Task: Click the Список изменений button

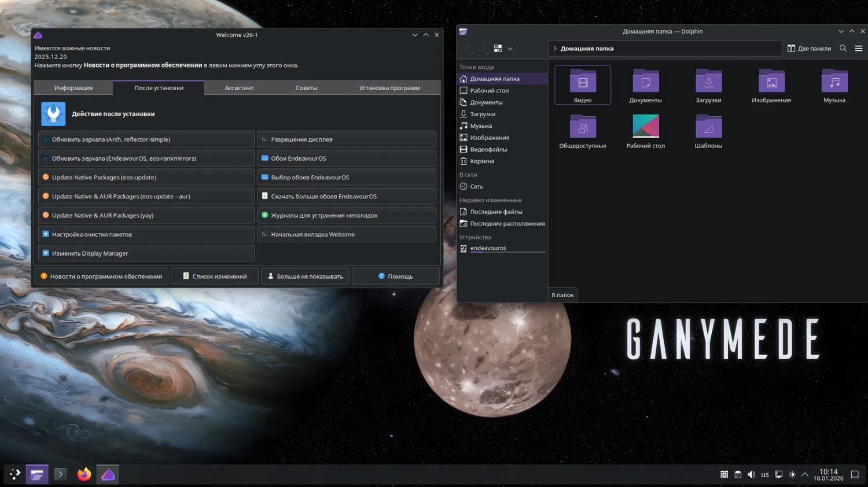Action: click(x=215, y=276)
